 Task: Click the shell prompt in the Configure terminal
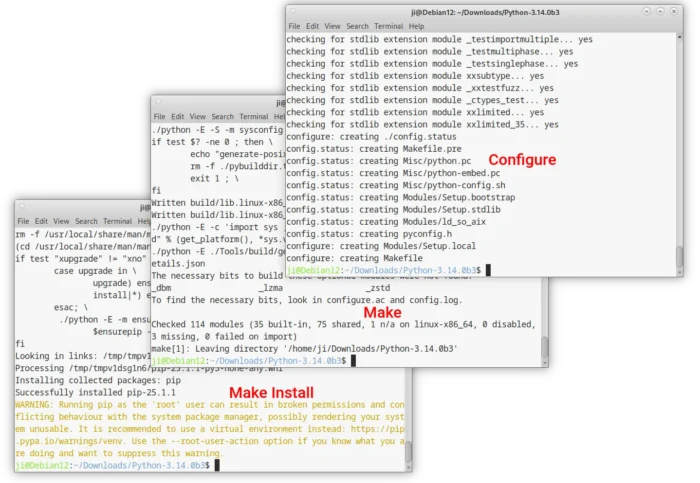click(383, 270)
